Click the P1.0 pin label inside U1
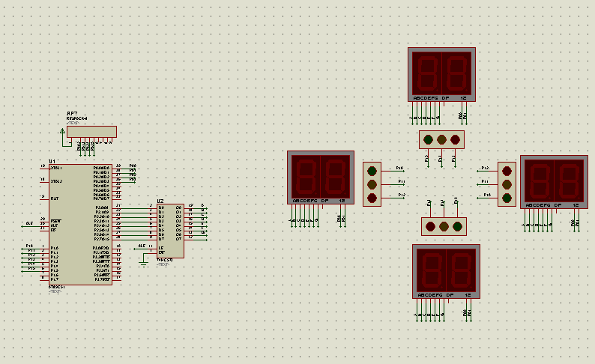 point(54,248)
